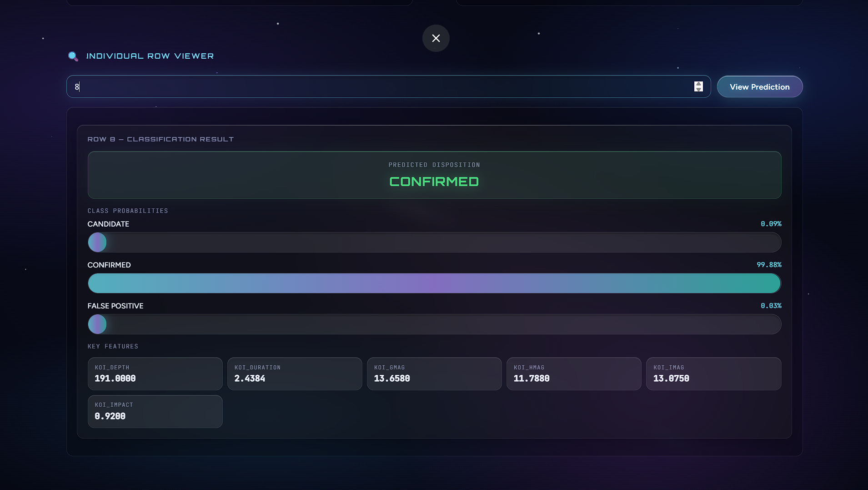
Task: Select the KOI_DEPTH feature card
Action: click(x=155, y=374)
